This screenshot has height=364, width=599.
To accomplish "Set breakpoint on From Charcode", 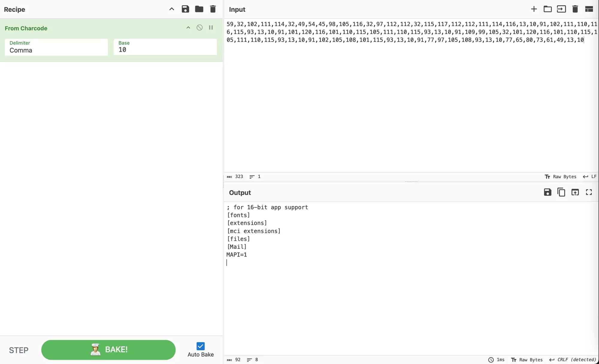I will tap(211, 28).
